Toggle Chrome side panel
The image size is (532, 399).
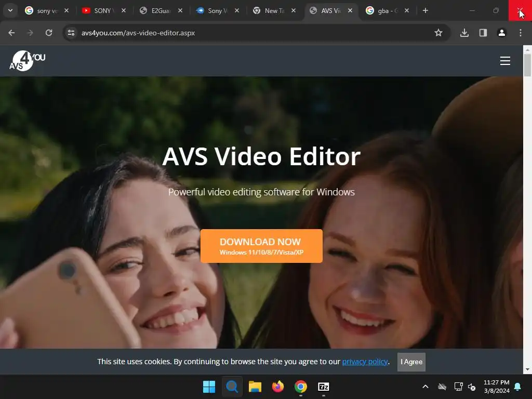483,33
